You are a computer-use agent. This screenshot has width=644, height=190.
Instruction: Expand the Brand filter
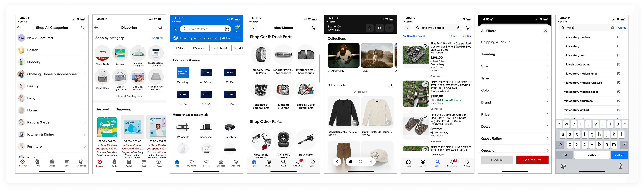515,102
